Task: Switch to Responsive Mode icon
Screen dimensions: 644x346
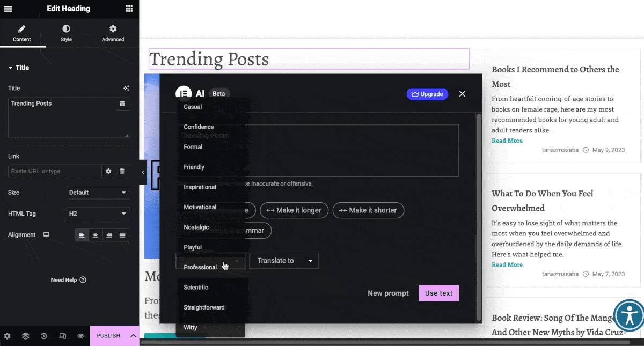Action: [x=62, y=336]
